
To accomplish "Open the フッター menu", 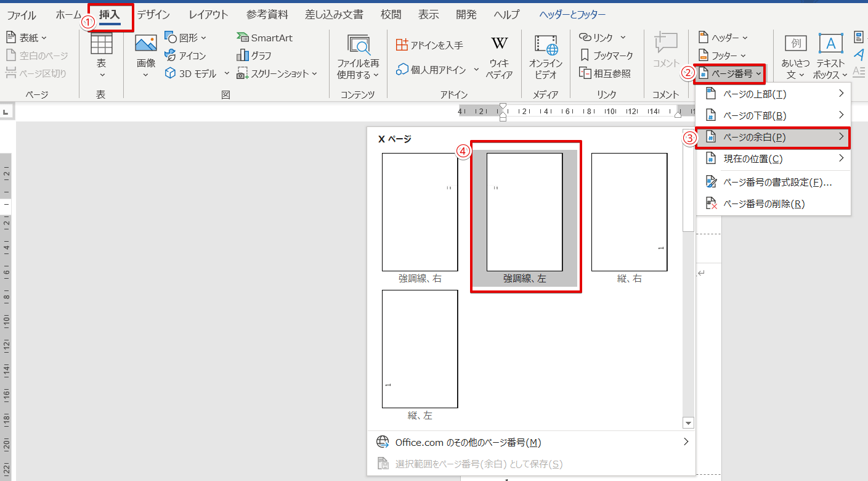I will [x=722, y=55].
